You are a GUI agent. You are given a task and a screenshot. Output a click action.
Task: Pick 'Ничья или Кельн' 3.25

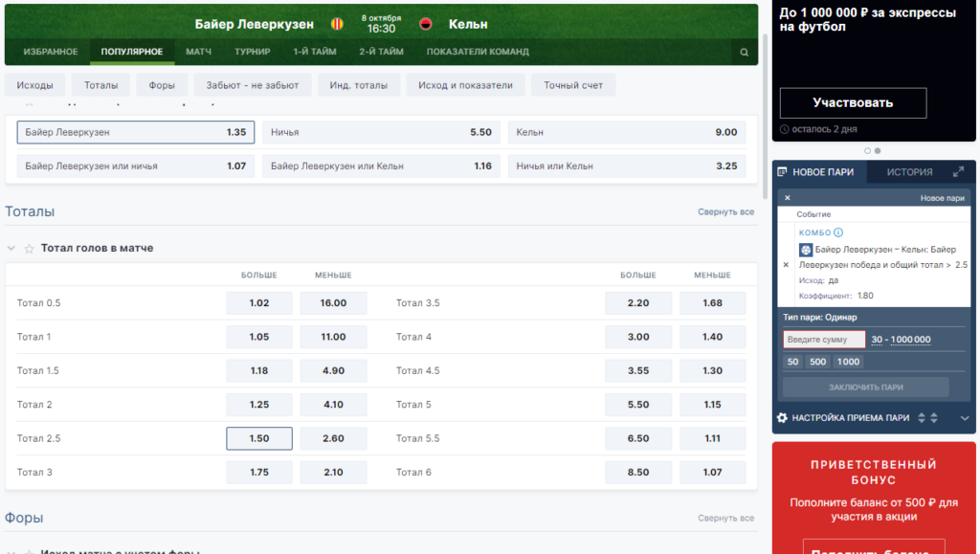627,166
